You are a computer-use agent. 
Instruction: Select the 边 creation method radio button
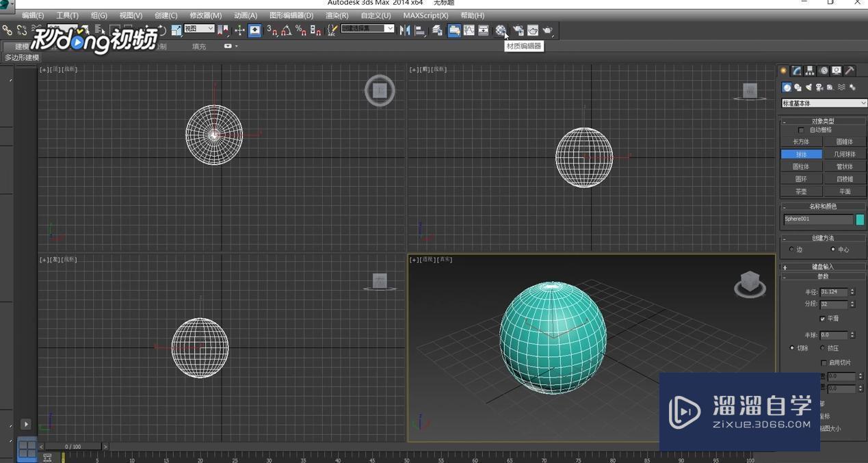(792, 250)
